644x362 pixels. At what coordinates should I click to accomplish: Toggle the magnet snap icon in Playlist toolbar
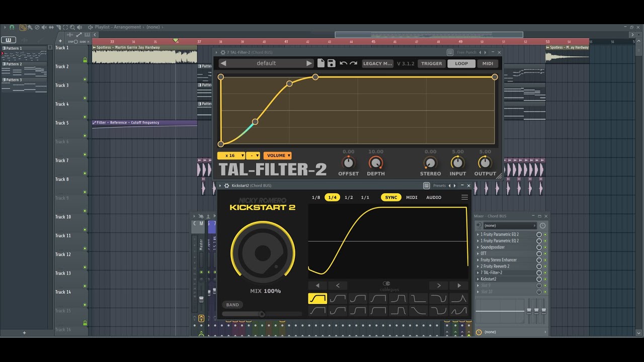[x=12, y=27]
